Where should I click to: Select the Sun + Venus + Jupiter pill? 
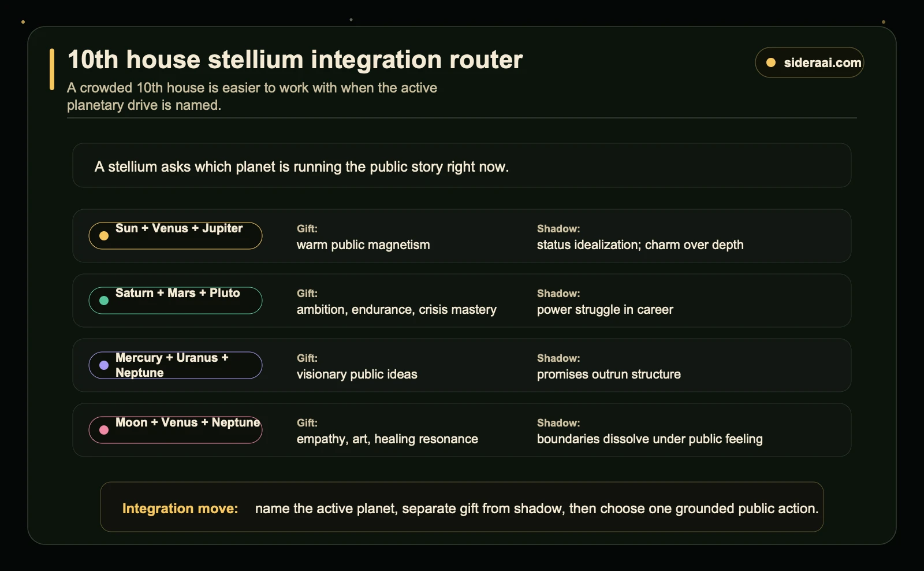point(176,236)
